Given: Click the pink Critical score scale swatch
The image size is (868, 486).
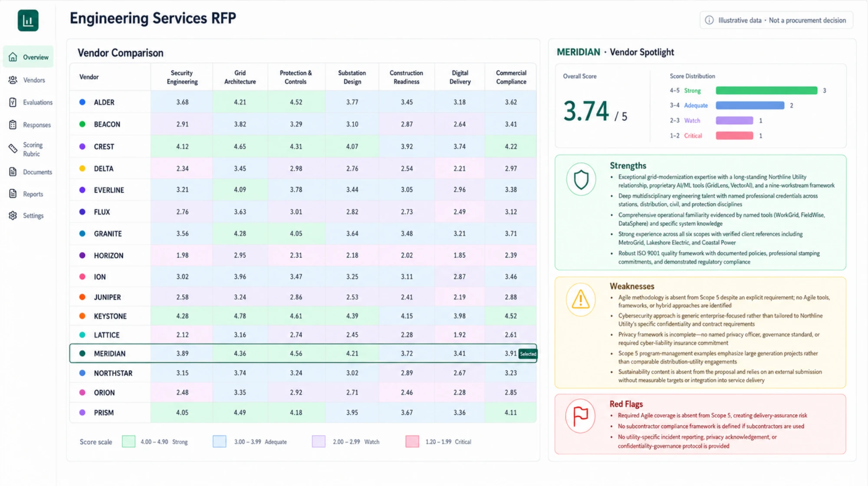Looking at the screenshot, I should tap(412, 442).
